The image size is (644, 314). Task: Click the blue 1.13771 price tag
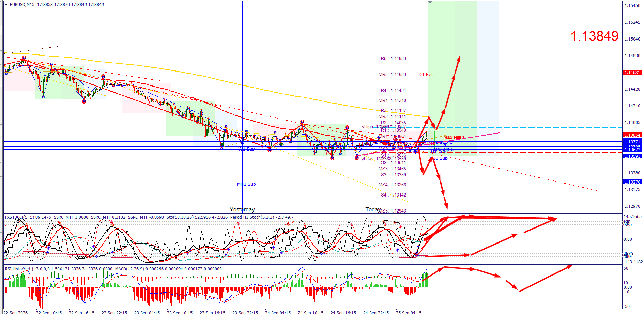pos(632,142)
